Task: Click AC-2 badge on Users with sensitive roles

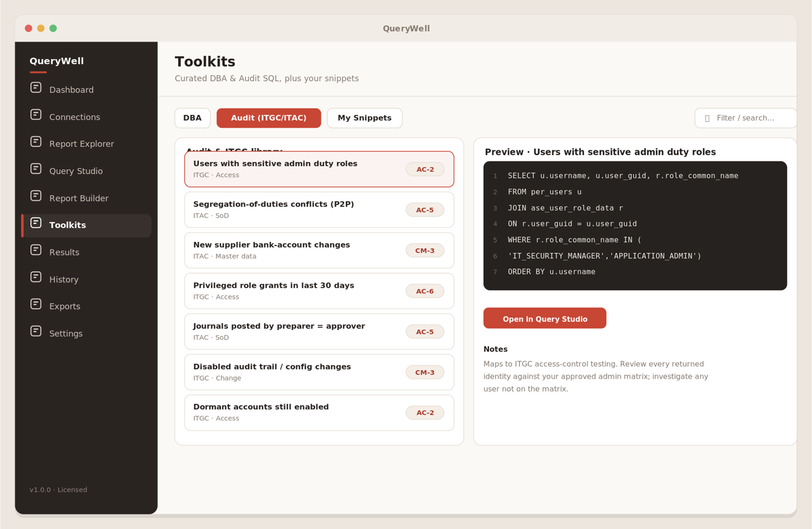Action: point(425,169)
